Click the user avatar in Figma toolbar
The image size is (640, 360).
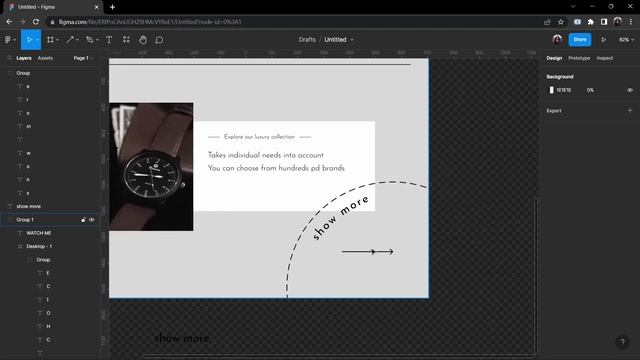(557, 40)
